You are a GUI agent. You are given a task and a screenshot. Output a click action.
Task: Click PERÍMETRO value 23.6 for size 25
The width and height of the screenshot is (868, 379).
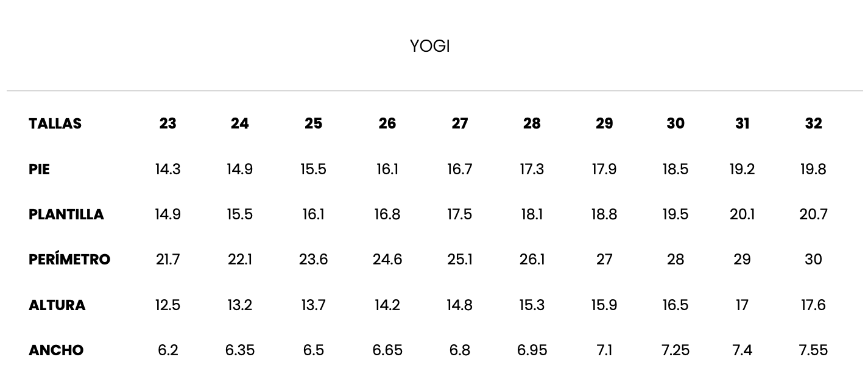[x=313, y=260]
